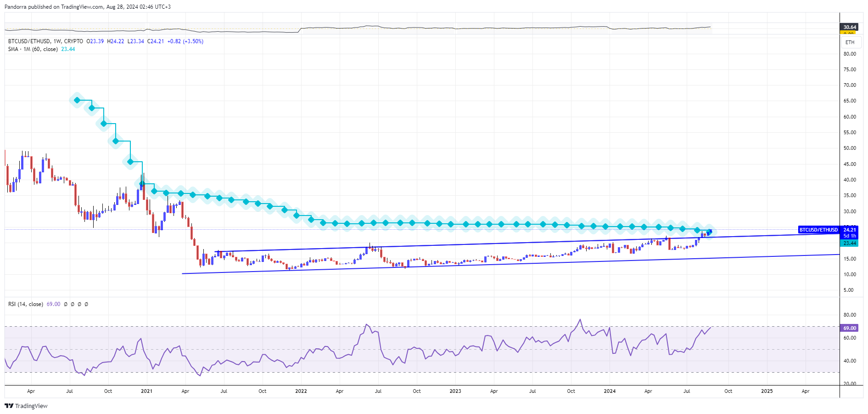Click the 24.21 last price tag
Image resolution: width=868 pixels, height=414 pixels.
click(849, 230)
